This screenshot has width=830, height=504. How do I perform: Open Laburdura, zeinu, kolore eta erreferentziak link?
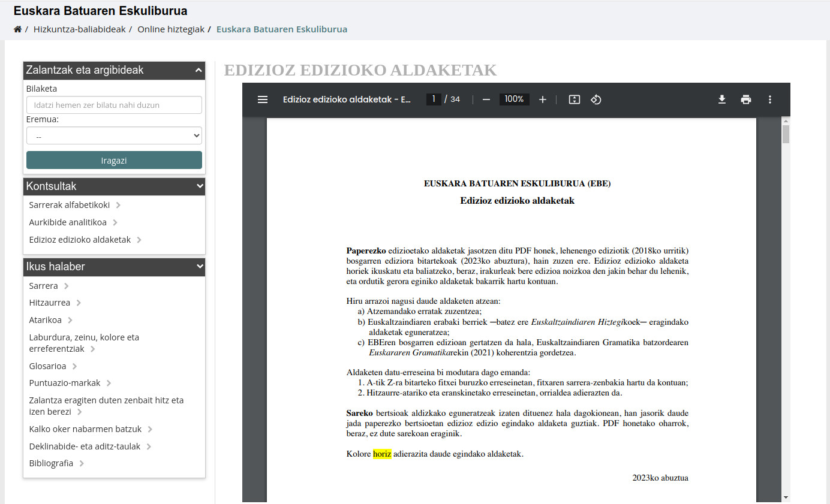84,343
